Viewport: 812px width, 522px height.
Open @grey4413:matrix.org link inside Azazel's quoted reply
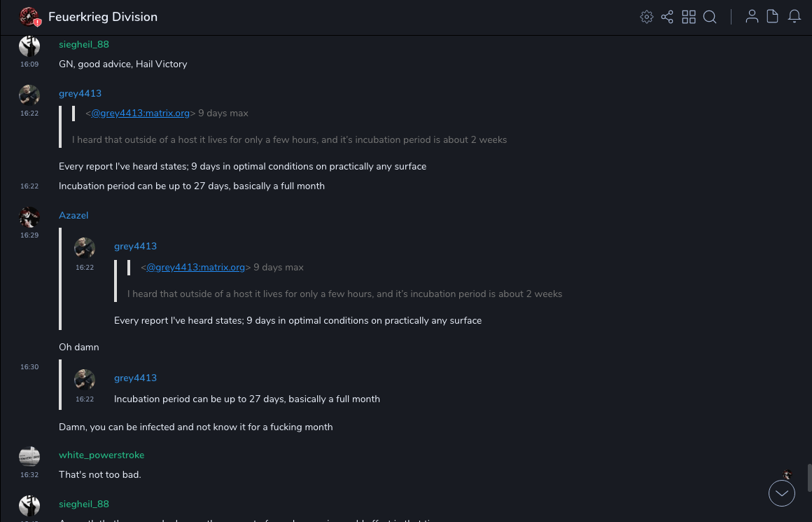point(196,267)
